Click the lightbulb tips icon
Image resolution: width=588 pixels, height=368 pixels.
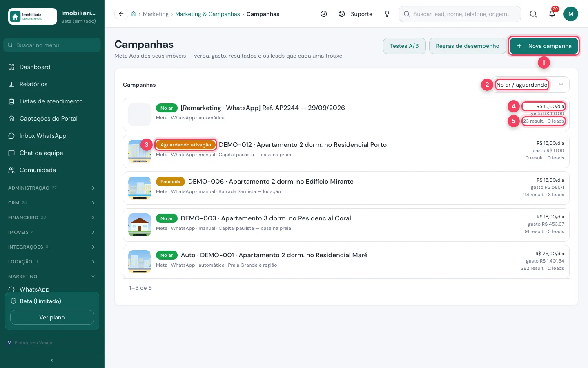tap(387, 14)
